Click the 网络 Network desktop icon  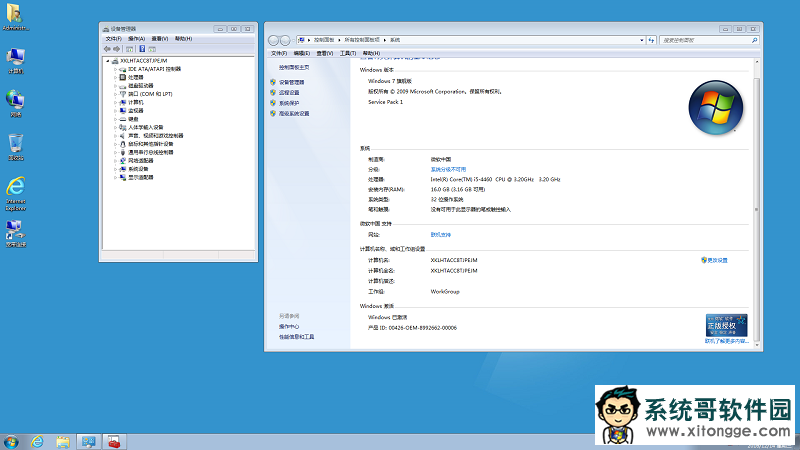tap(15, 104)
